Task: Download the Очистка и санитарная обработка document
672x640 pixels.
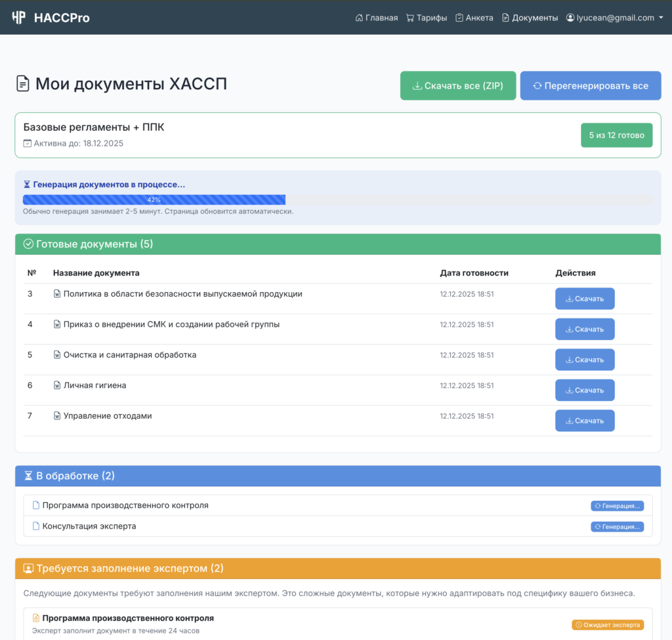Action: click(585, 360)
